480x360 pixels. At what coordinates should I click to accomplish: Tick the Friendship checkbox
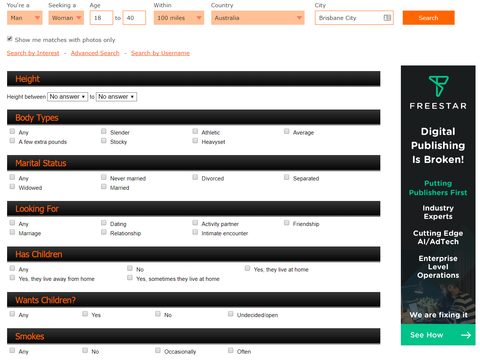(286, 223)
